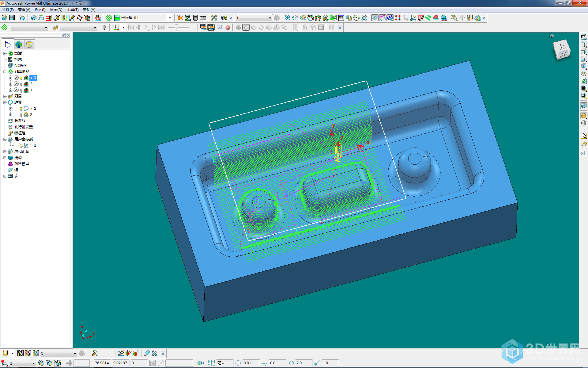Image resolution: width=588 pixels, height=368 pixels.
Task: Click the cursor selection mode icon on right toolbar
Action: click(x=583, y=136)
